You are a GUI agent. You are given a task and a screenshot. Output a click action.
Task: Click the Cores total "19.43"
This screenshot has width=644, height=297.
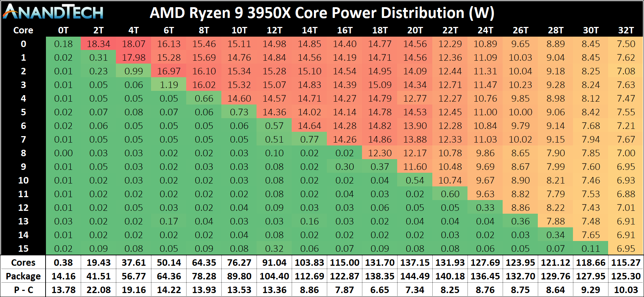tap(98, 263)
